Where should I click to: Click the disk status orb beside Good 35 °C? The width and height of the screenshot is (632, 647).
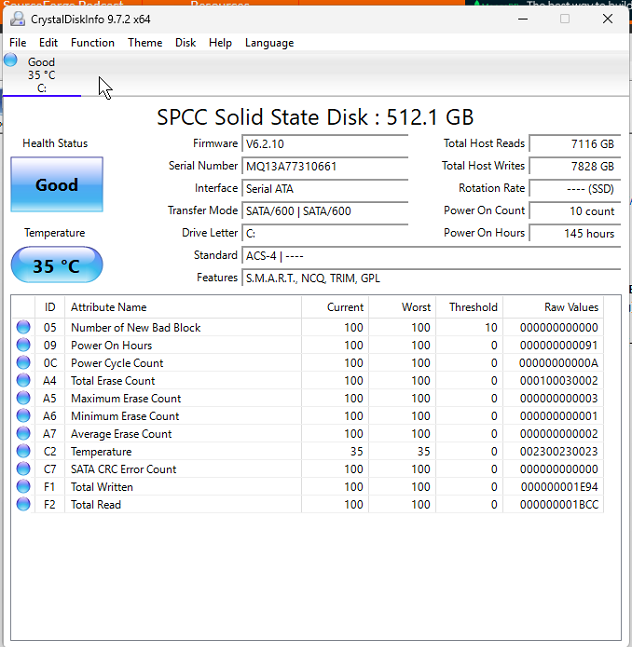[11, 61]
